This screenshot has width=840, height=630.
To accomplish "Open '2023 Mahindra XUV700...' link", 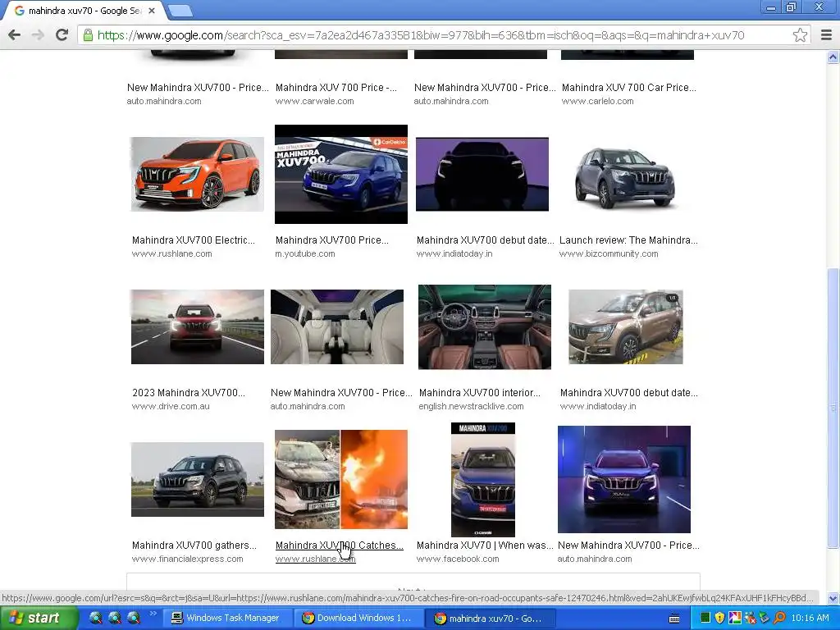I will [189, 393].
